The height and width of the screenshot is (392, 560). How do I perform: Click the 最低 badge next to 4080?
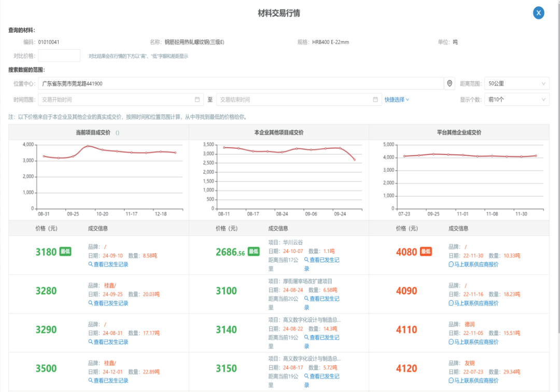pos(426,251)
